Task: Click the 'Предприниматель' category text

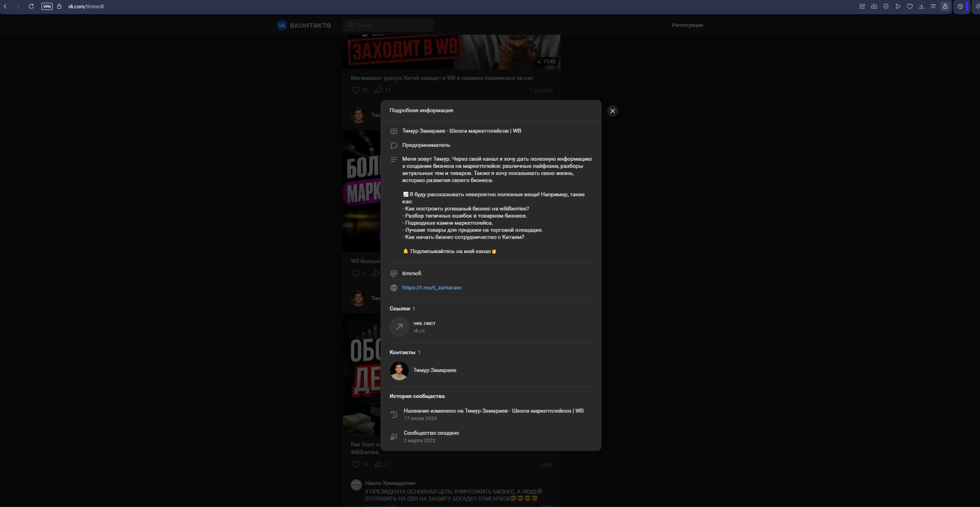Action: [x=426, y=145]
